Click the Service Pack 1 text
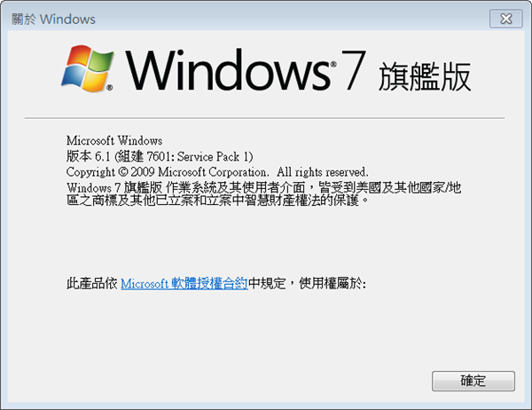This screenshot has width=532, height=410. [213, 156]
